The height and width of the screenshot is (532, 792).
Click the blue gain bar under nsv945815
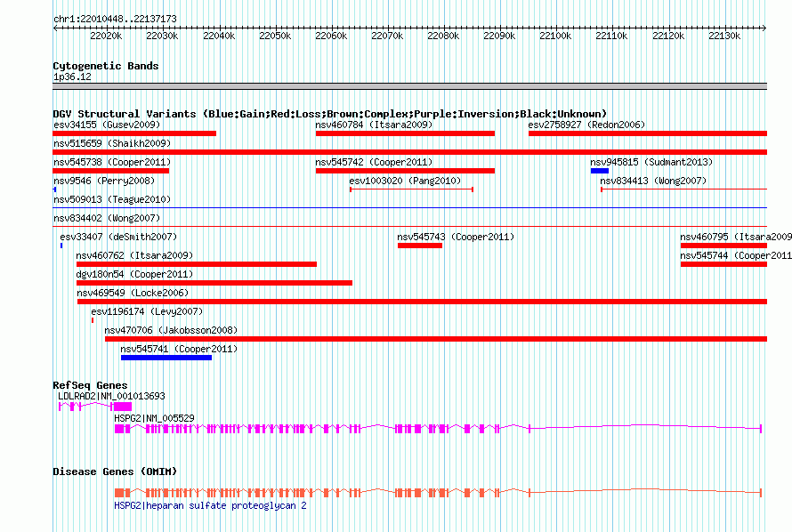click(x=600, y=171)
